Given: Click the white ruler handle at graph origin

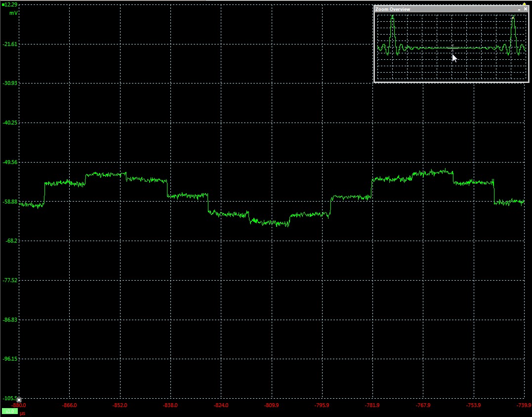Looking at the screenshot, I should pos(19,400).
